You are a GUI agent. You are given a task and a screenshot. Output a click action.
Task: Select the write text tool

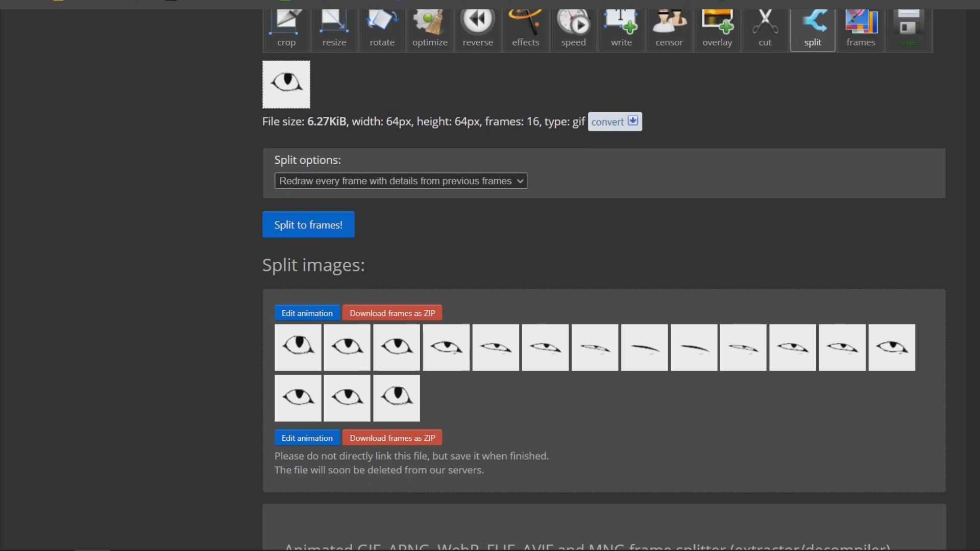(621, 30)
